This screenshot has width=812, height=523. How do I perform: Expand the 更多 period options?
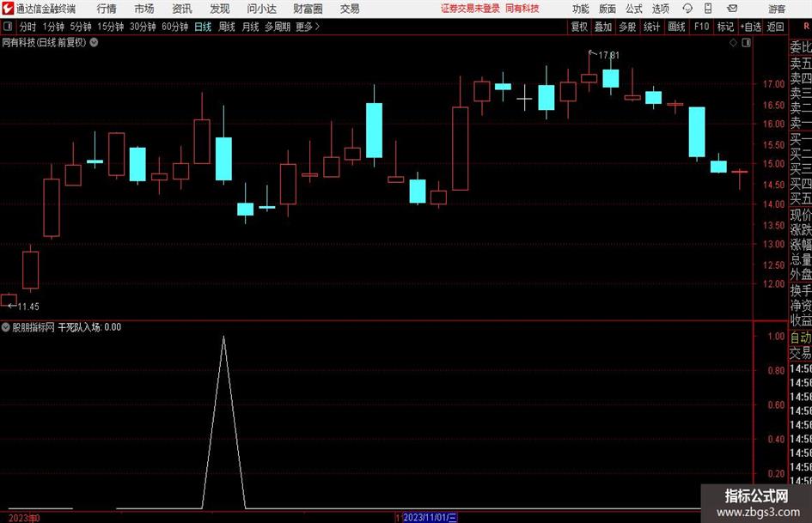[308, 27]
